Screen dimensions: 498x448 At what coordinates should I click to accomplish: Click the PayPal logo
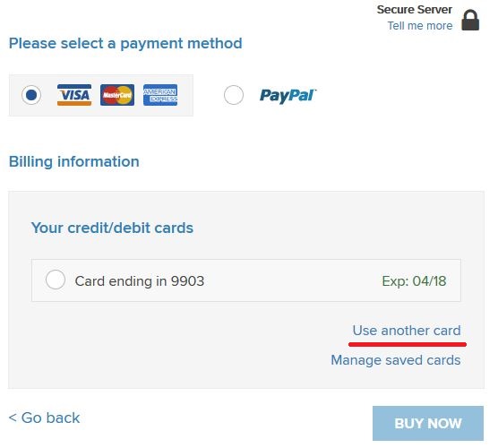288,95
